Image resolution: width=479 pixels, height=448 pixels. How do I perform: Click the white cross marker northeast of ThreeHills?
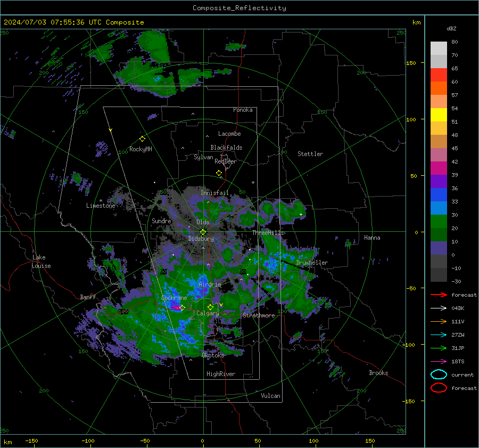pyautogui.click(x=301, y=214)
